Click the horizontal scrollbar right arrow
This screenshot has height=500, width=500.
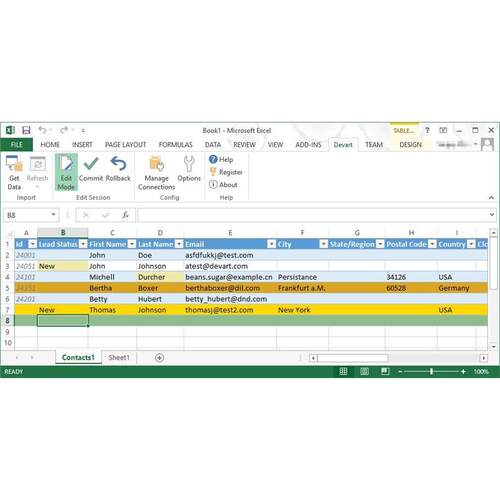click(483, 358)
